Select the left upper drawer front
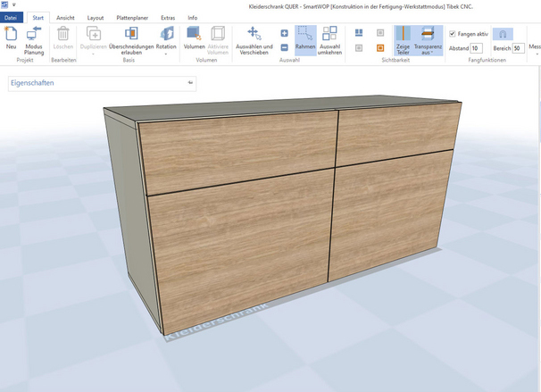Screen dimensions: 541x392 click(238, 152)
